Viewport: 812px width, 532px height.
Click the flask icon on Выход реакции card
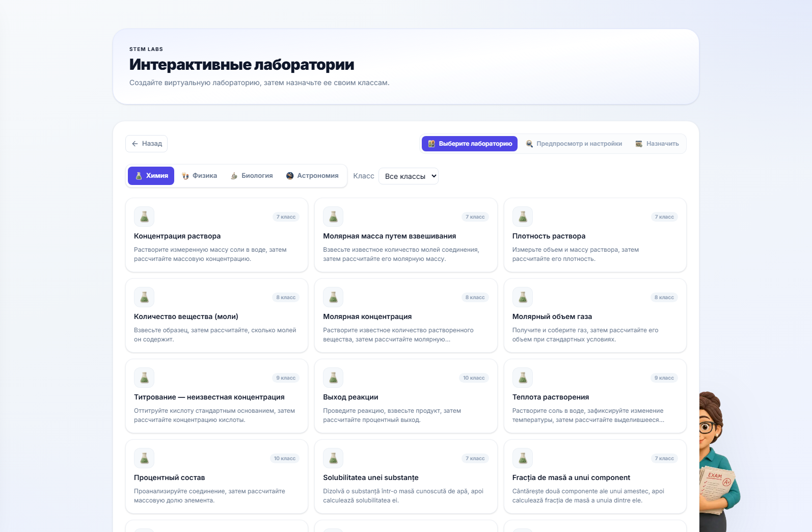pyautogui.click(x=333, y=378)
